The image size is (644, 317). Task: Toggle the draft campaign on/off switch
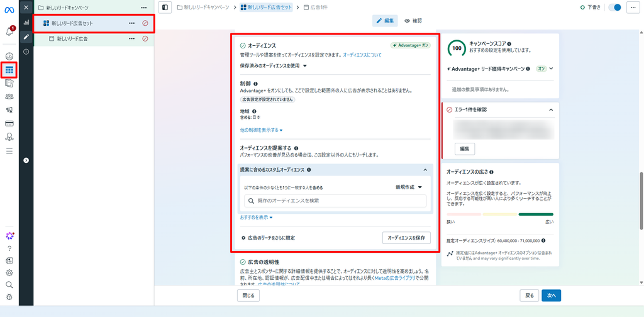[615, 8]
